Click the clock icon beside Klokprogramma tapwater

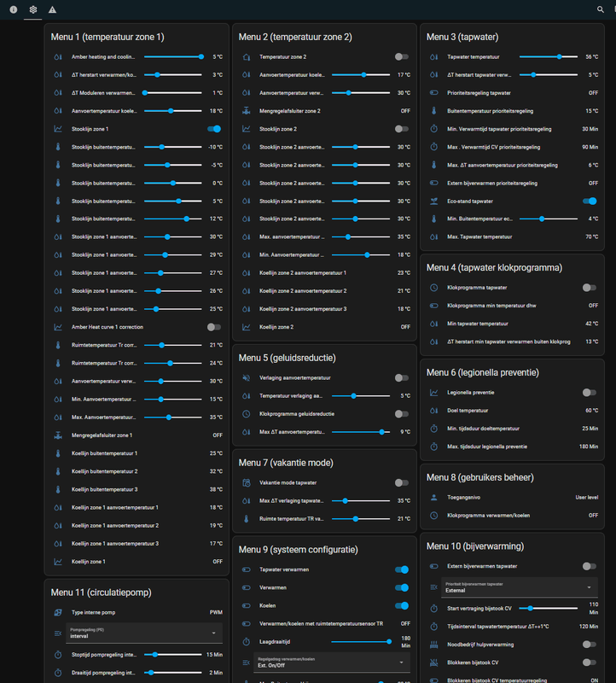click(434, 288)
